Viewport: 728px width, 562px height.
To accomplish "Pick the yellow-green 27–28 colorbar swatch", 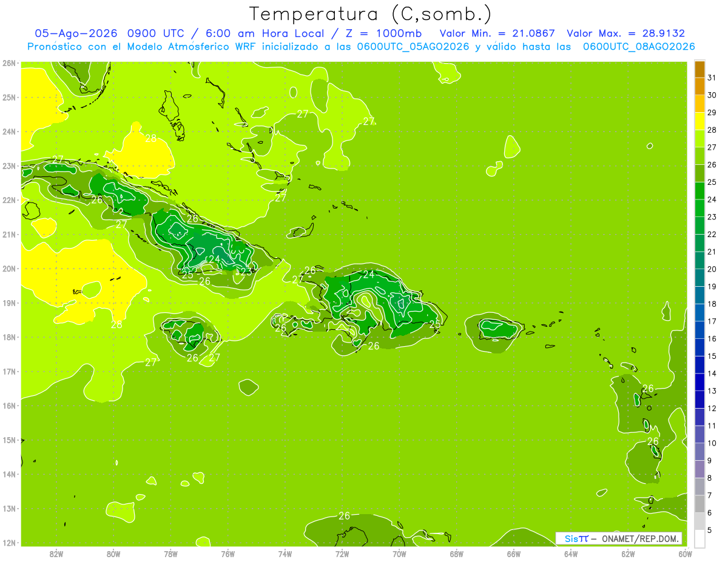I will (x=699, y=139).
